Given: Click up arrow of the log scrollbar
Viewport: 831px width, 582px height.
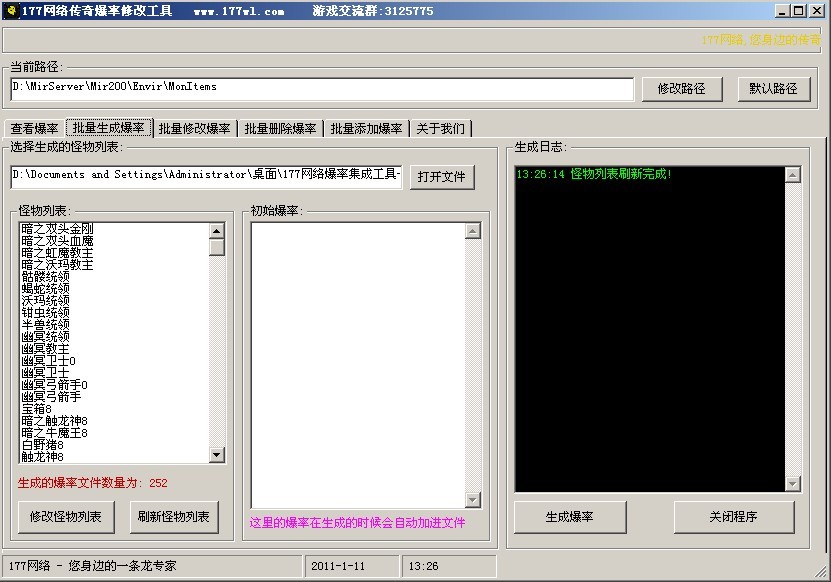Looking at the screenshot, I should pos(792,175).
